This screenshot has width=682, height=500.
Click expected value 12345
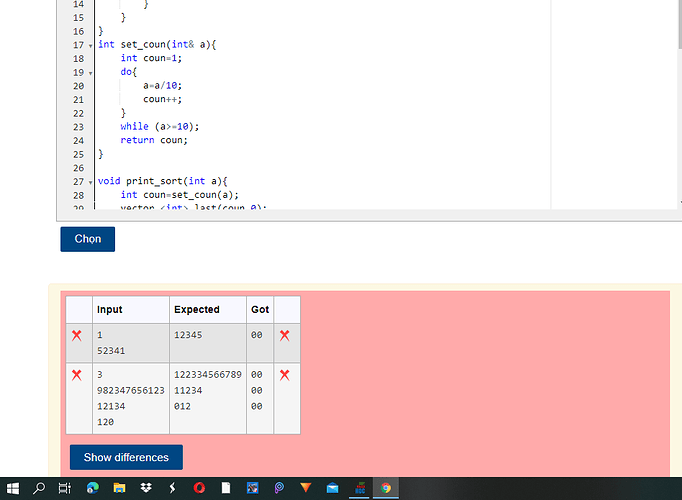click(188, 335)
